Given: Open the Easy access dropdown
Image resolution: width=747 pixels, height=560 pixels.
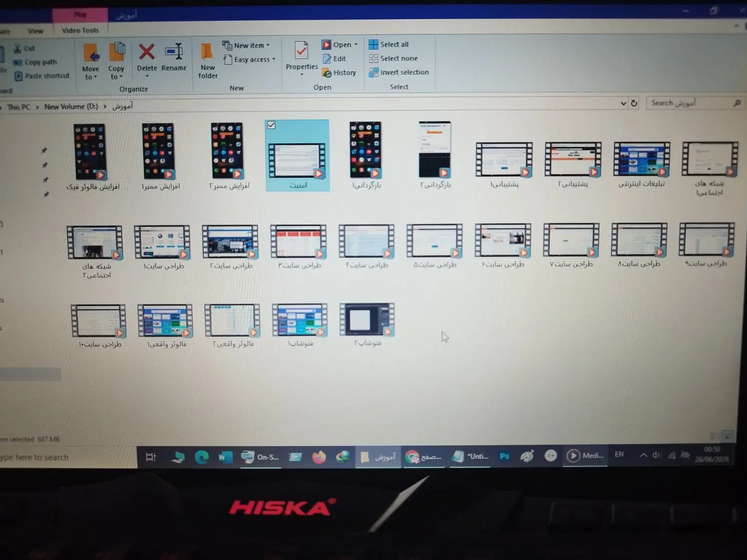Looking at the screenshot, I should (x=249, y=59).
